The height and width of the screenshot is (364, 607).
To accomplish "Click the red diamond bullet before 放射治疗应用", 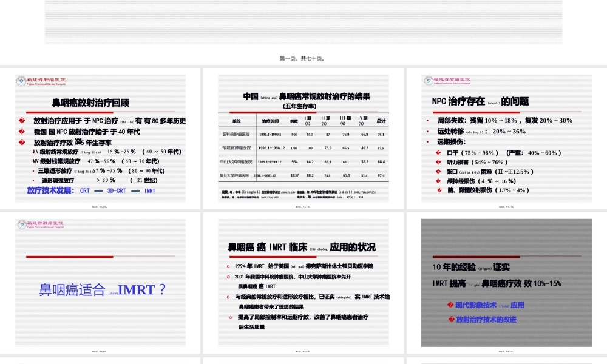I will (x=23, y=119).
